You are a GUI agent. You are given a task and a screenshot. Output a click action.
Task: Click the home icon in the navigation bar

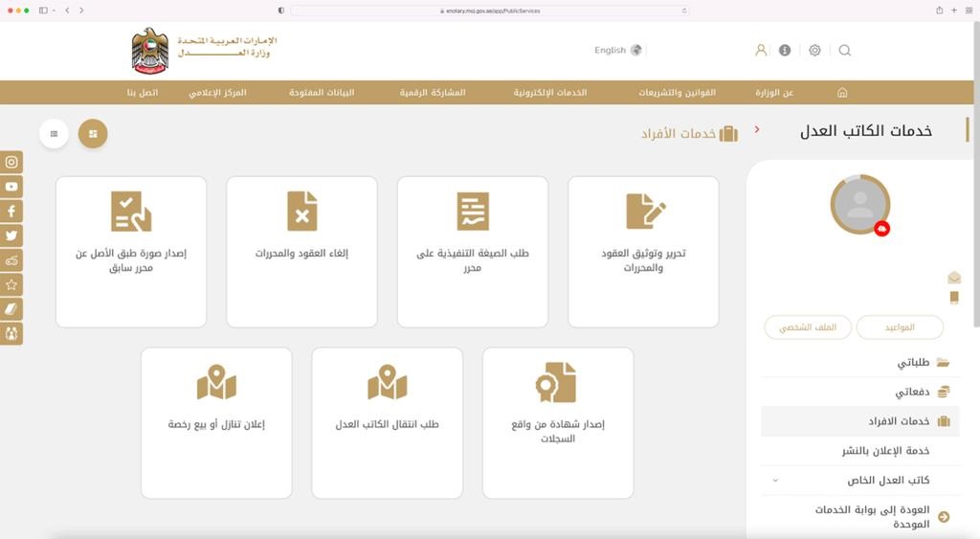point(842,93)
